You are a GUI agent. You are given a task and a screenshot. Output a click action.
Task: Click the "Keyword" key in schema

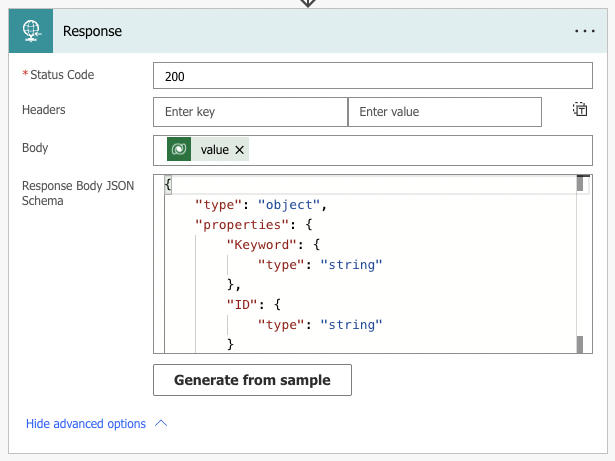[261, 245]
